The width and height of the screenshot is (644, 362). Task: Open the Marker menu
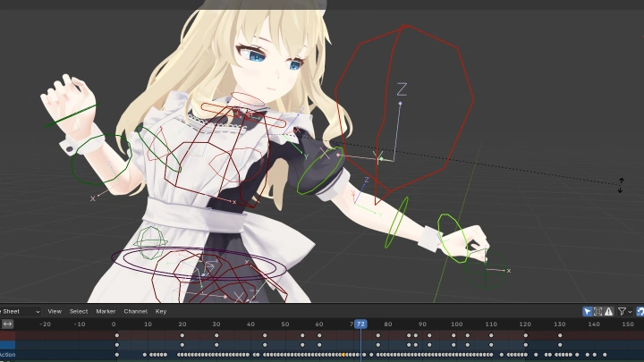tap(106, 311)
